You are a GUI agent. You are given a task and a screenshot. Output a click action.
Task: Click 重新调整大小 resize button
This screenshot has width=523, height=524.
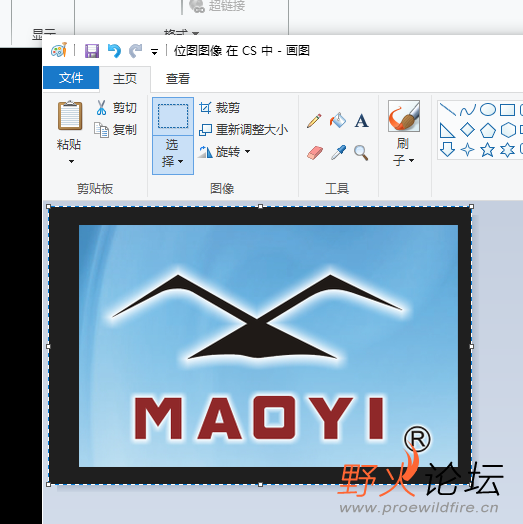pyautogui.click(x=243, y=130)
